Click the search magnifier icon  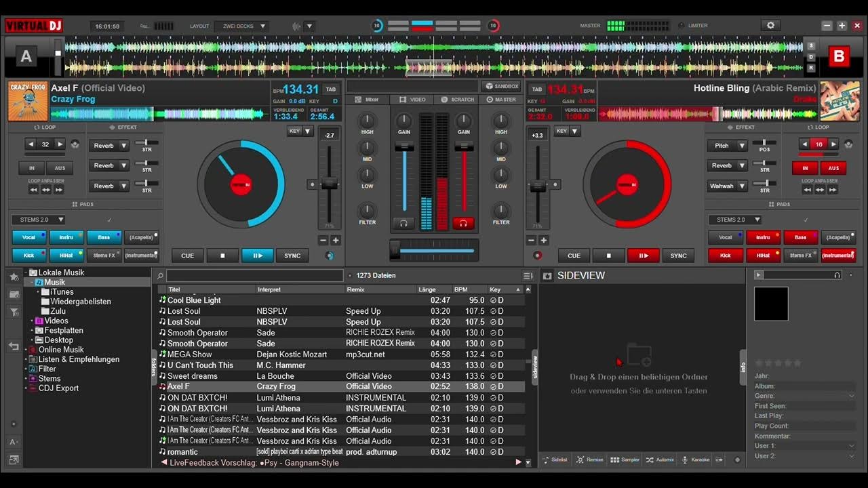(x=160, y=276)
